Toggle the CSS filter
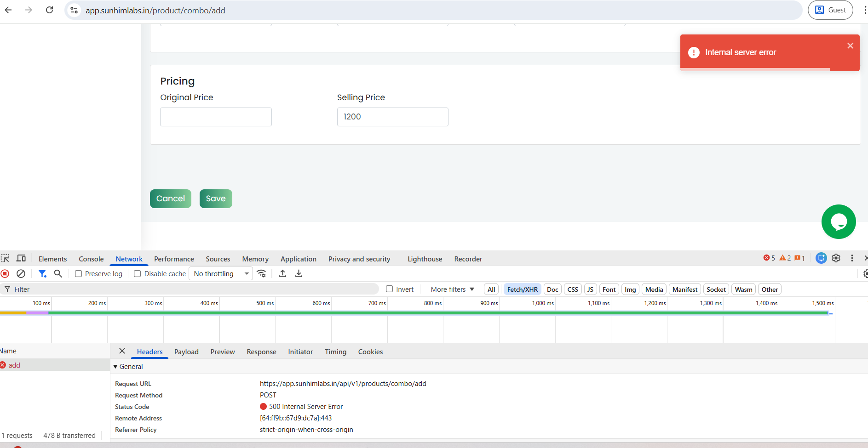Image resolution: width=868 pixels, height=448 pixels. (x=573, y=289)
